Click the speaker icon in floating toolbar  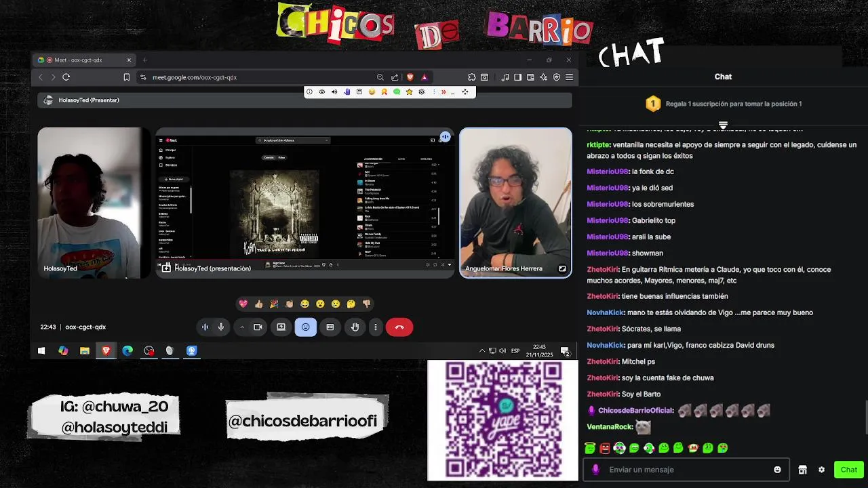pyautogui.click(x=334, y=91)
